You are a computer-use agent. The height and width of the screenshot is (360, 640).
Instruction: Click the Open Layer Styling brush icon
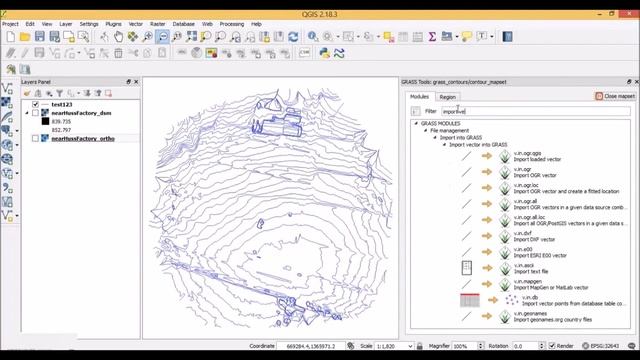[27, 93]
